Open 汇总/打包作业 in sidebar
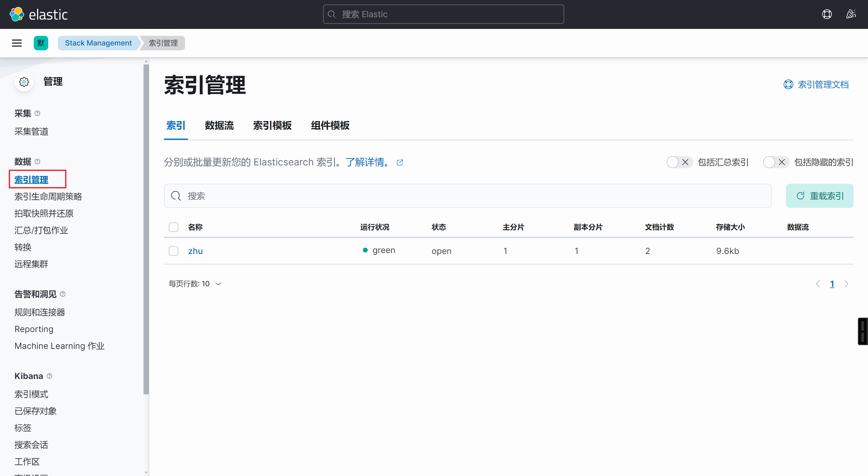Screen dimensions: 868x476 42,230
